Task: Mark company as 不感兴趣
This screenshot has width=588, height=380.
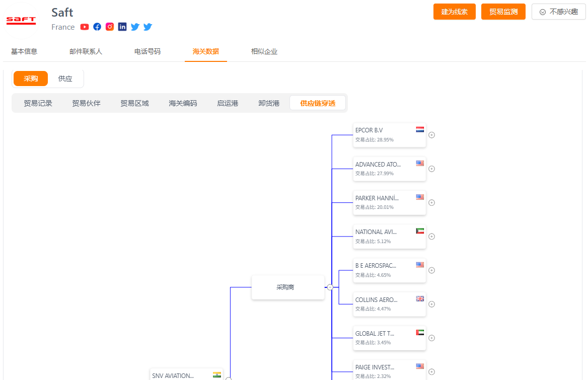Action: click(x=559, y=12)
